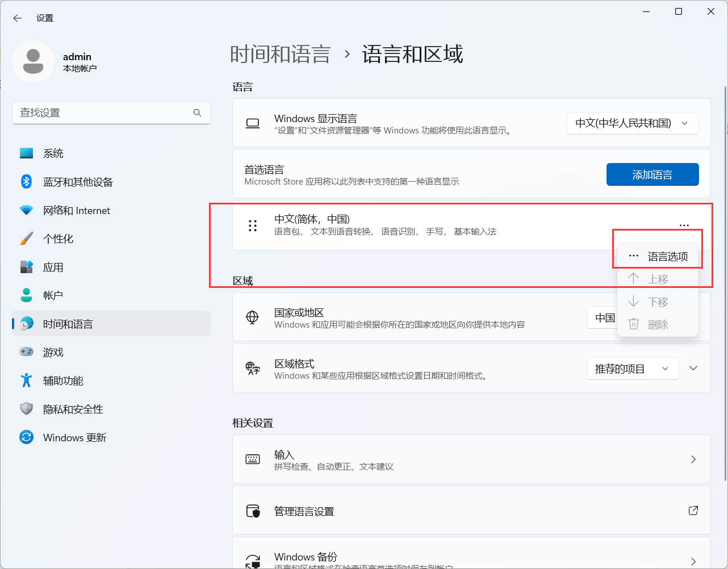The height and width of the screenshot is (569, 728).
Task: Open 应用 settings
Action: [x=111, y=267]
